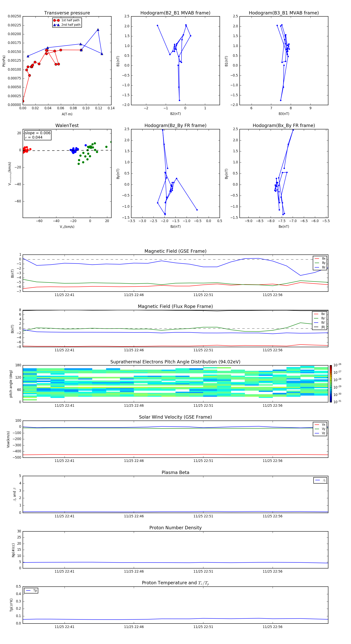Click the 'slope = 0.006' annotation
Screen dimensions: 351x644
point(38,133)
